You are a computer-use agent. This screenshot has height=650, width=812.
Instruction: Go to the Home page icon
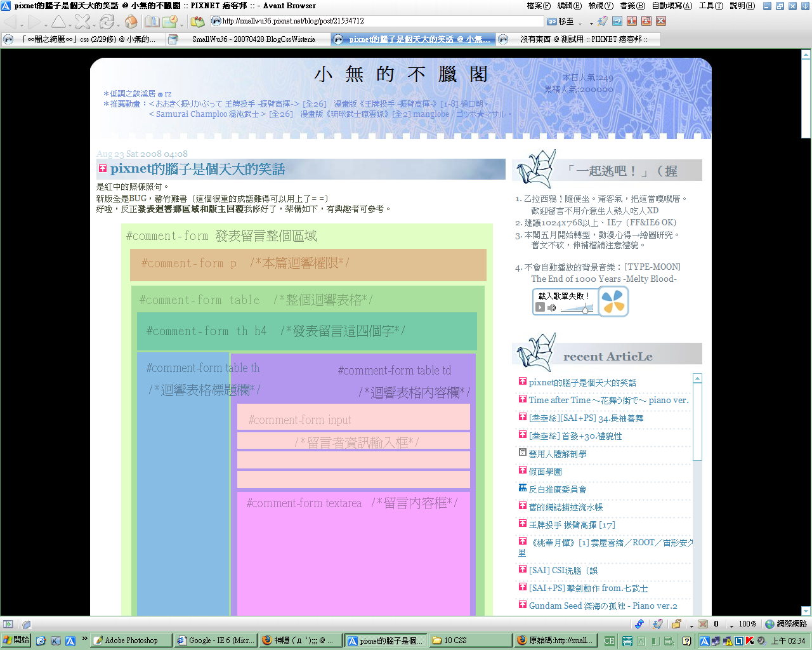pos(131,22)
